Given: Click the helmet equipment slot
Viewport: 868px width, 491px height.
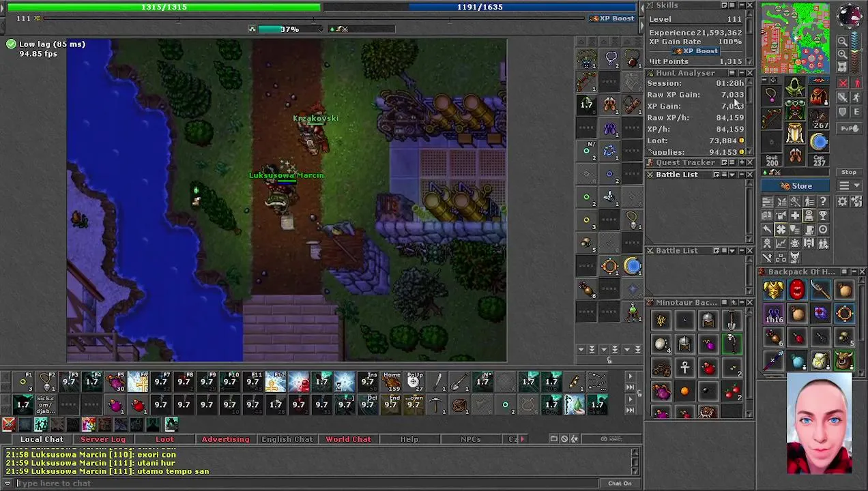Looking at the screenshot, I should [x=795, y=87].
